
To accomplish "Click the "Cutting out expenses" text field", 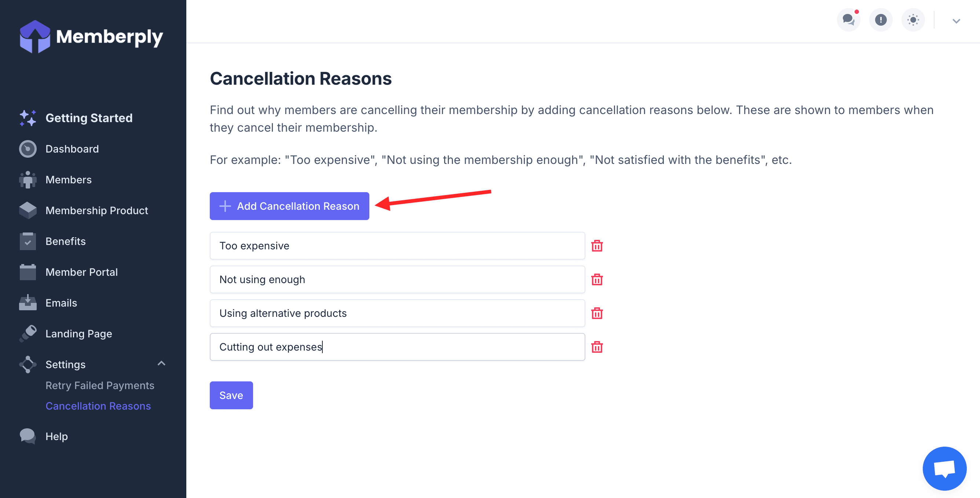I will tap(397, 347).
